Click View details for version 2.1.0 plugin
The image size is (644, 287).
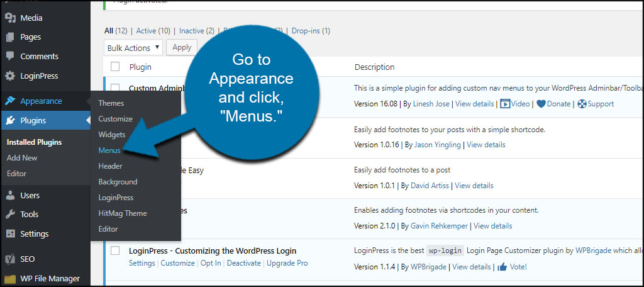(x=493, y=226)
